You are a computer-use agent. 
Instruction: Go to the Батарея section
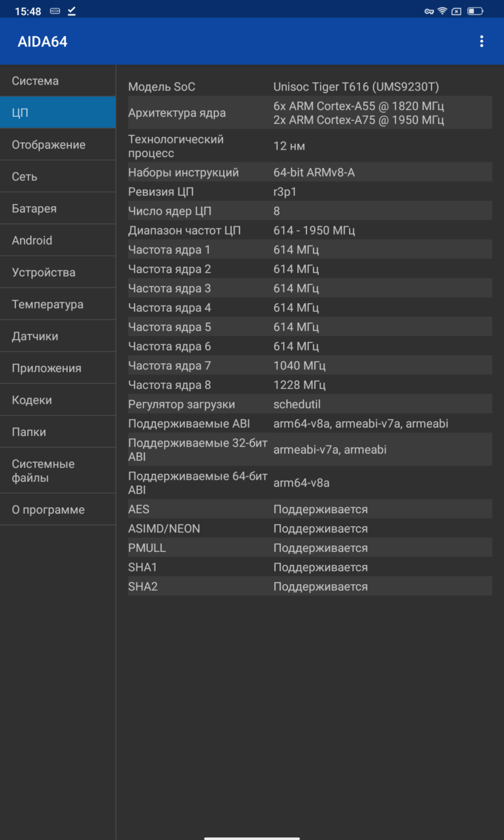tap(58, 209)
